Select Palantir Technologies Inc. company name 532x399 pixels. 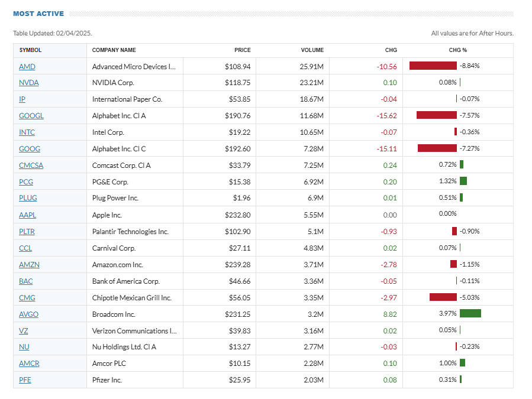point(130,232)
